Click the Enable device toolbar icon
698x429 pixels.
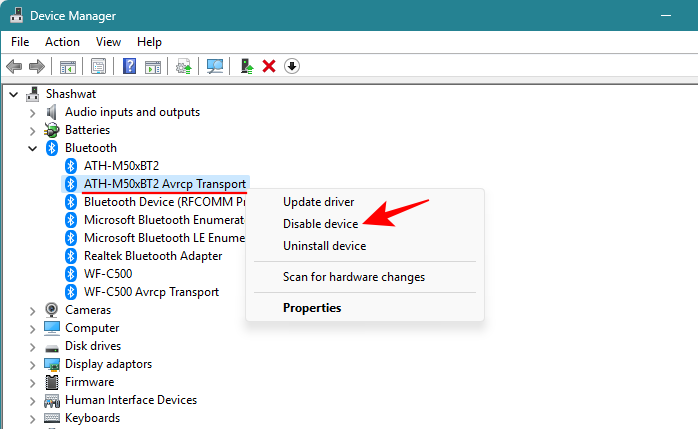pos(246,67)
